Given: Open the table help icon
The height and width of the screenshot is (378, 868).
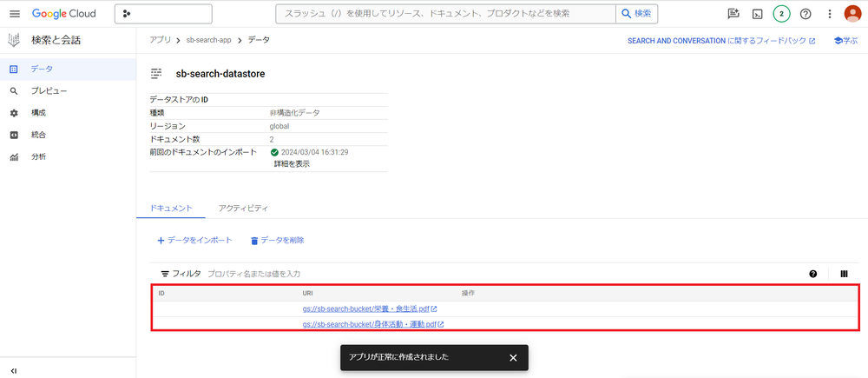Looking at the screenshot, I should tap(813, 274).
